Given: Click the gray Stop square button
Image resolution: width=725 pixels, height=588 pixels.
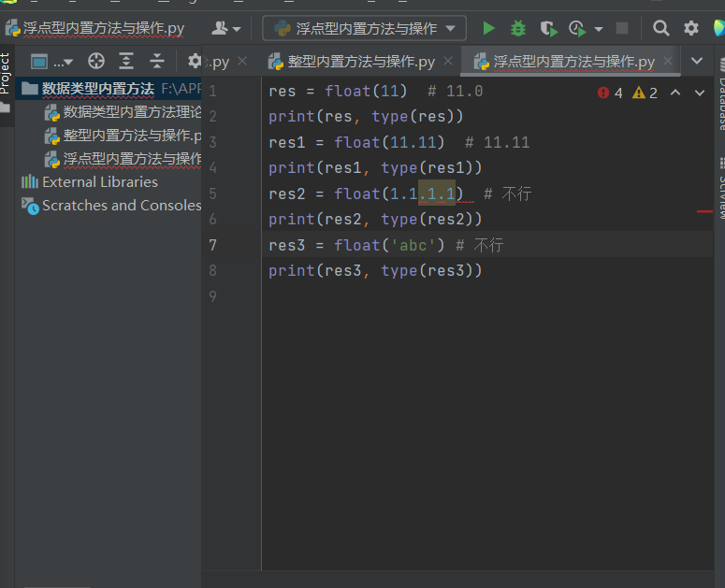Looking at the screenshot, I should point(622,28).
